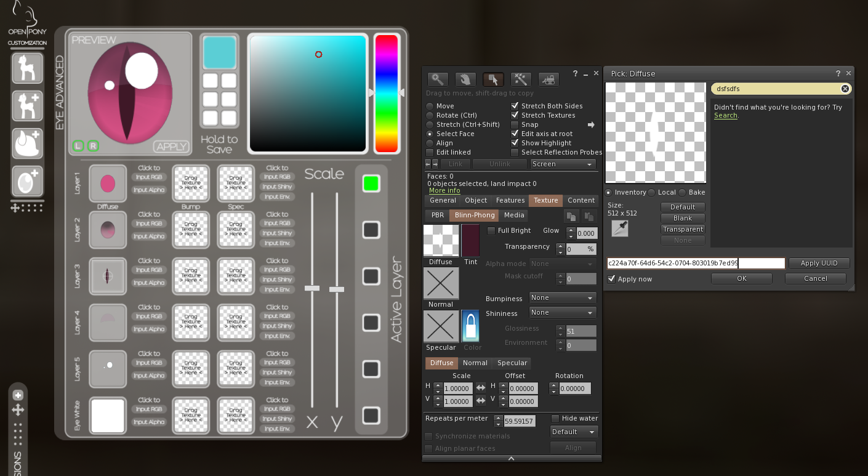The height and width of the screenshot is (476, 868).
Task: Activate the eyedropper texture picker
Action: coord(619,228)
